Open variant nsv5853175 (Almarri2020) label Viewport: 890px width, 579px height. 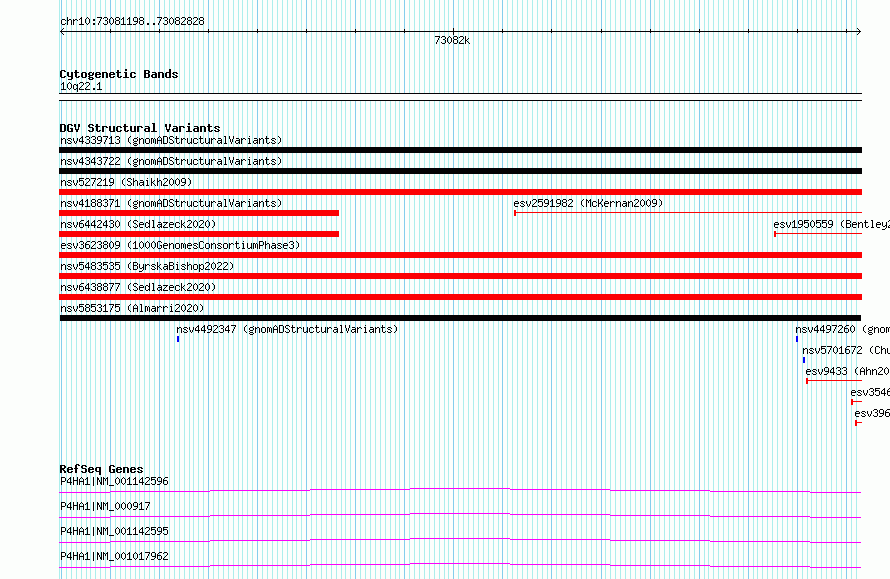(132, 308)
